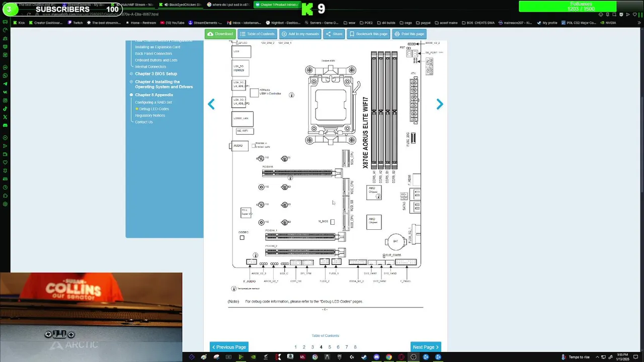Click Print this page

[x=409, y=34]
